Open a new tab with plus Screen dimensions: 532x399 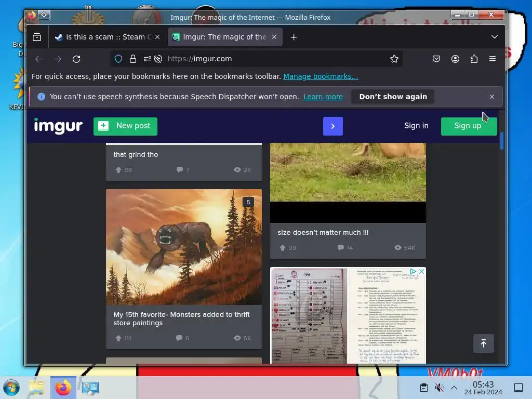pos(294,37)
